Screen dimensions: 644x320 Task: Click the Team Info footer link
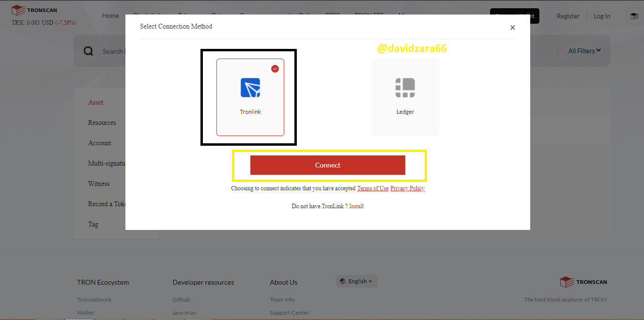pos(282,300)
